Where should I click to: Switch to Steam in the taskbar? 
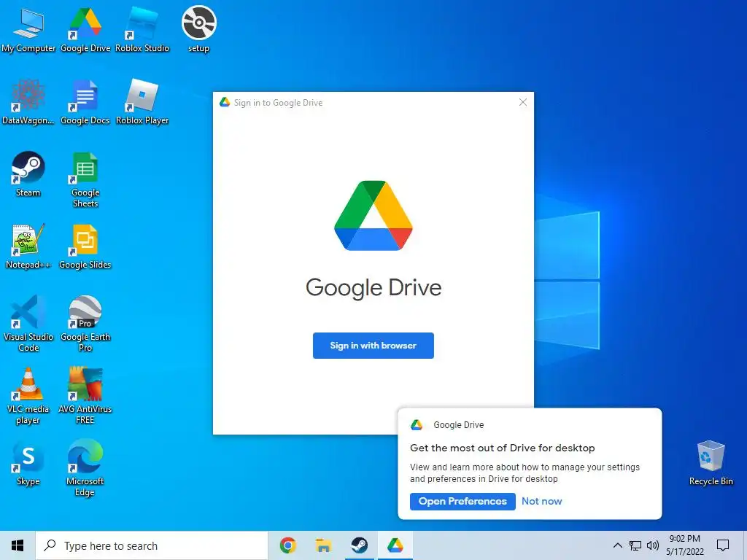coord(359,545)
